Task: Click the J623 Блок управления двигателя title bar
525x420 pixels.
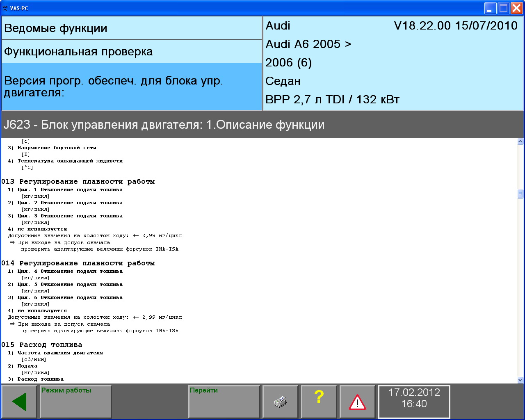Action: point(262,125)
